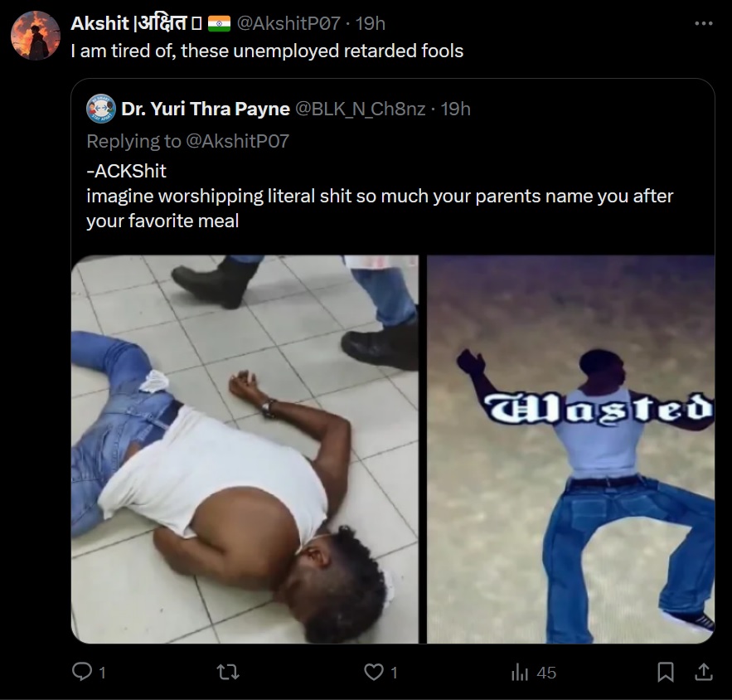Open the reply comment icon
This screenshot has height=700, width=732.
82,672
